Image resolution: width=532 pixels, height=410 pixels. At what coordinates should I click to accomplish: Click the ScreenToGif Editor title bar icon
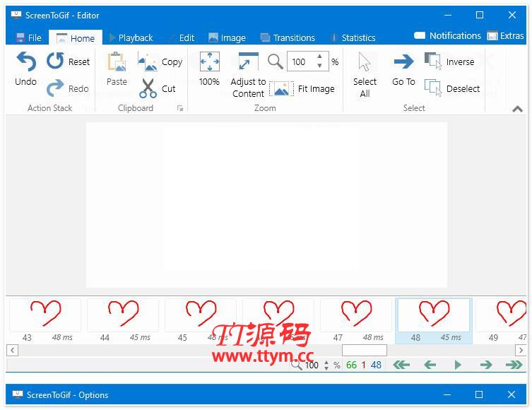pyautogui.click(x=16, y=15)
